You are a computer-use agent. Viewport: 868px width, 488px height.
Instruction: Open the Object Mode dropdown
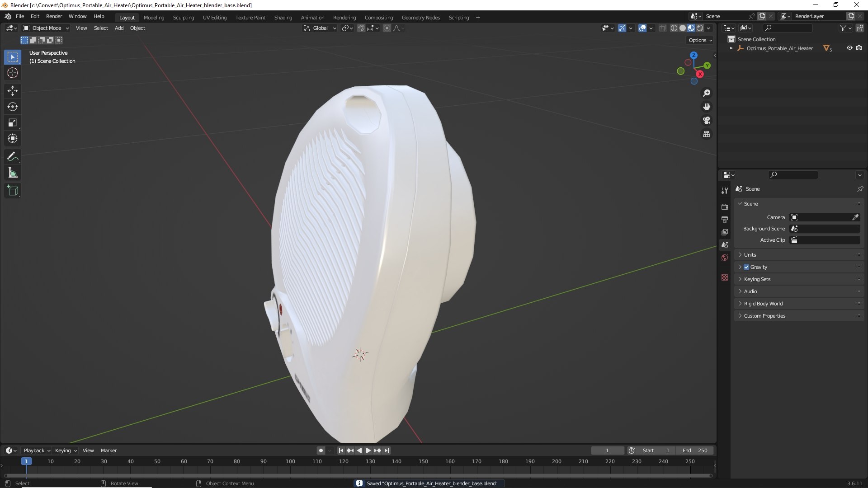(46, 28)
